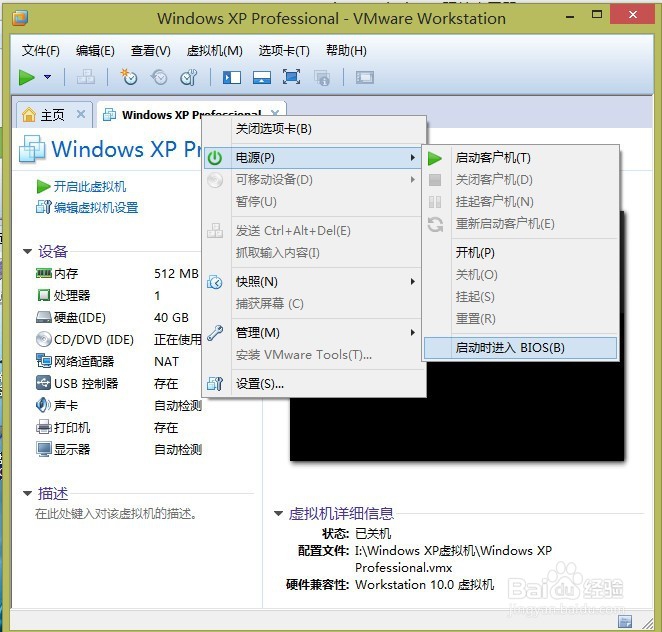Choose 挂起客户机(N) in power submenu
Screen dimensions: 662x632
521,202
